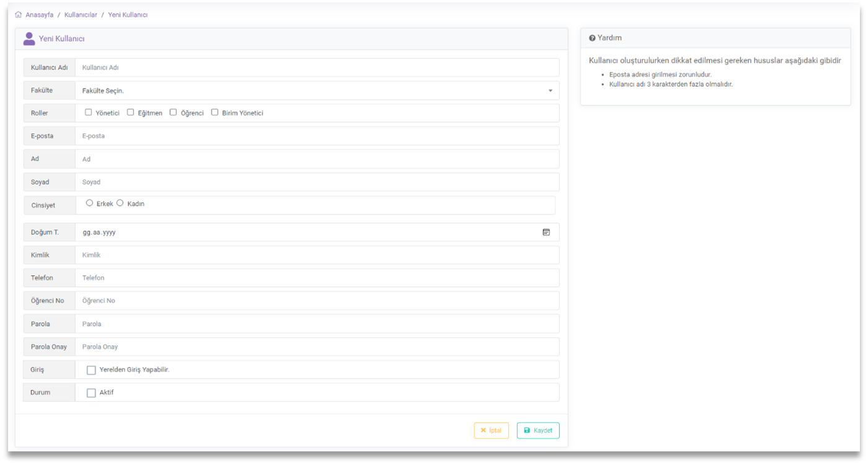868x465 pixels.
Task: Open the calendar picker in the Doğum T. field
Action: point(546,232)
